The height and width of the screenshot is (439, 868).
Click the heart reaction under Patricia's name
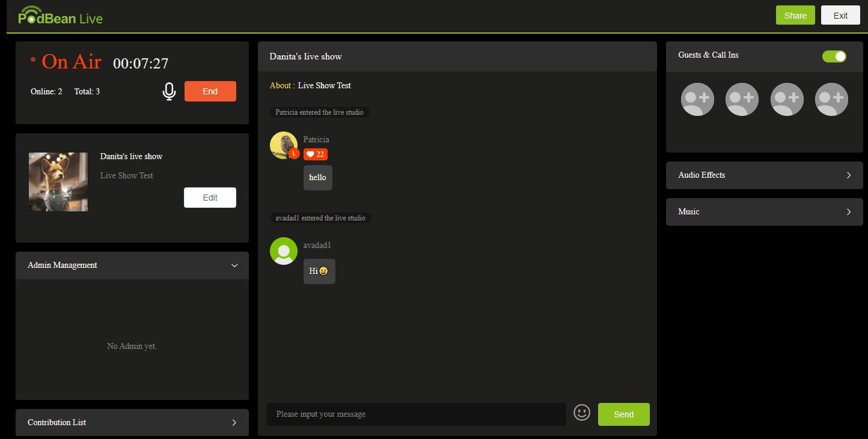(x=315, y=154)
